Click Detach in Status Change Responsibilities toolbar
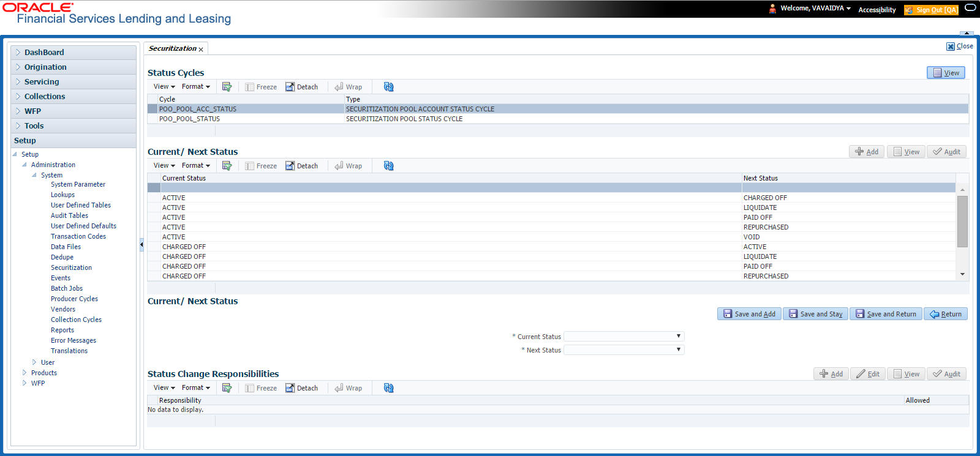Image resolution: width=980 pixels, height=456 pixels. pyautogui.click(x=301, y=388)
